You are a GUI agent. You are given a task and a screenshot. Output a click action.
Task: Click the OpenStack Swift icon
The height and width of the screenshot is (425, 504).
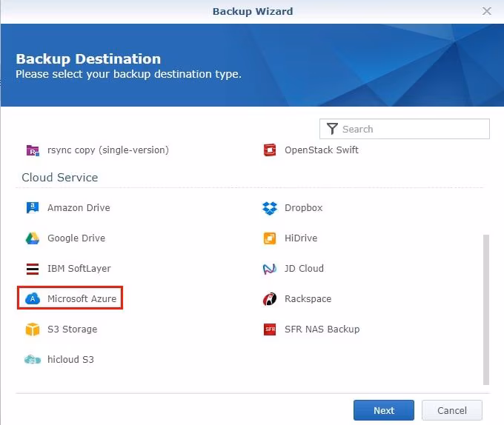(270, 150)
